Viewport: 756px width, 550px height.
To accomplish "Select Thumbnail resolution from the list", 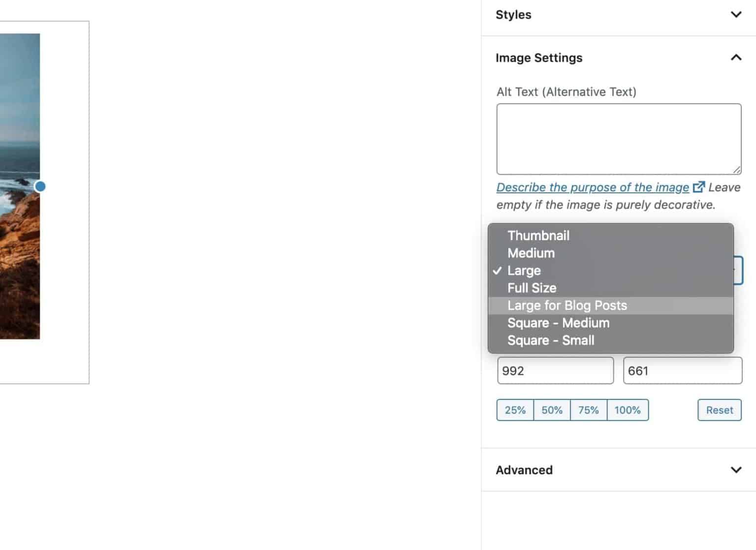I will (538, 236).
